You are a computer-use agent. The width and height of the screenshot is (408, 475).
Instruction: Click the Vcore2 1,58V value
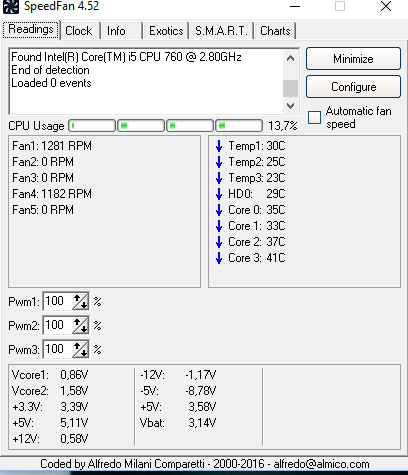pyautogui.click(x=74, y=391)
